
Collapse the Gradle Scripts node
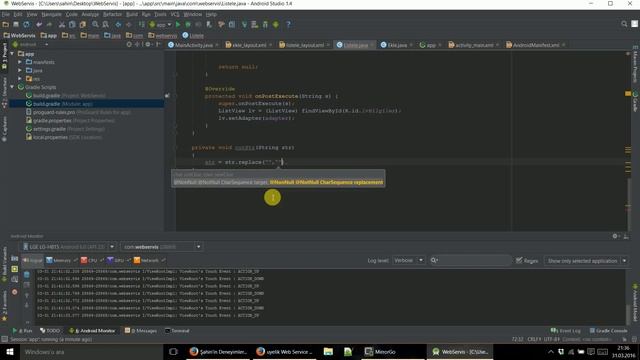[x=12, y=87]
